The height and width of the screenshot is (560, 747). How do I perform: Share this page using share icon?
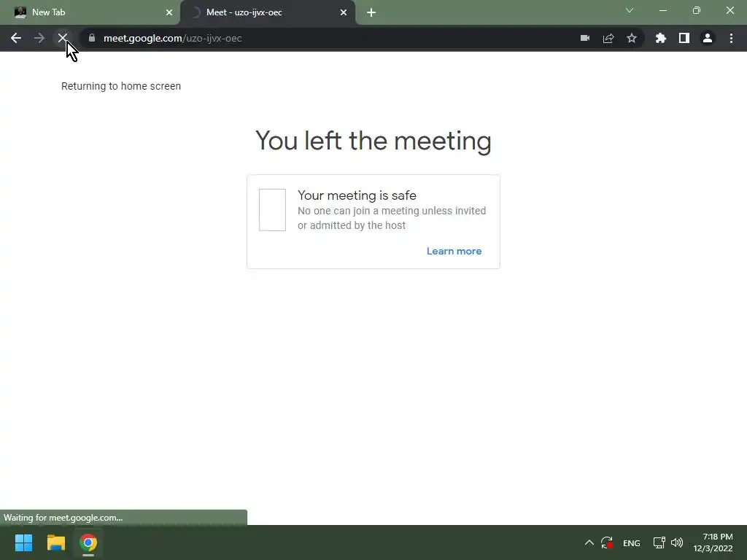coord(608,38)
